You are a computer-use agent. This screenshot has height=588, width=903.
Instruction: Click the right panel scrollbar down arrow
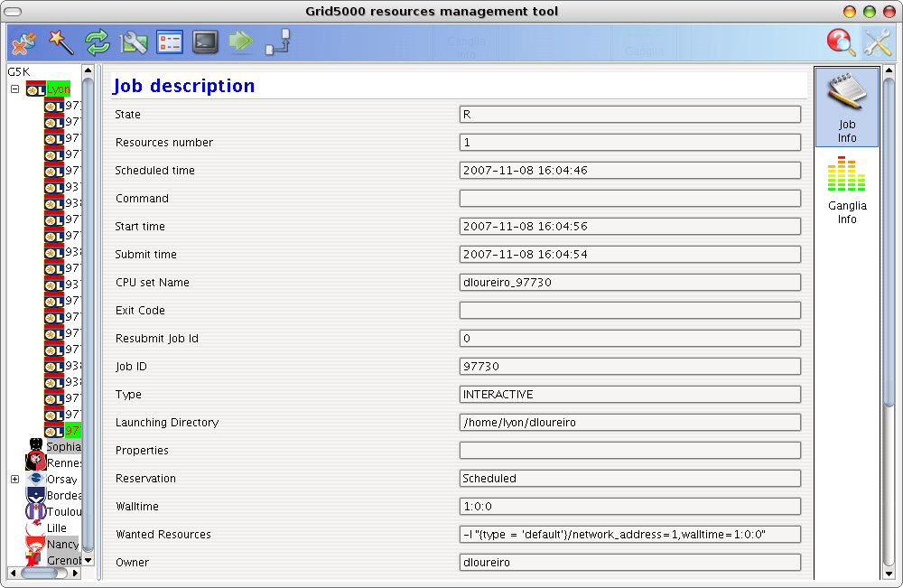(x=889, y=574)
